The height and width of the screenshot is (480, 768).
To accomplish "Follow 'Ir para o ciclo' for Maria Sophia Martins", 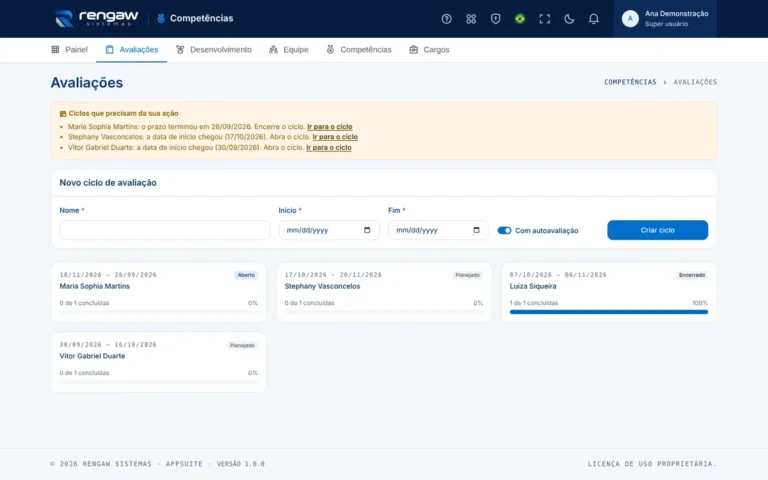I will 330,126.
